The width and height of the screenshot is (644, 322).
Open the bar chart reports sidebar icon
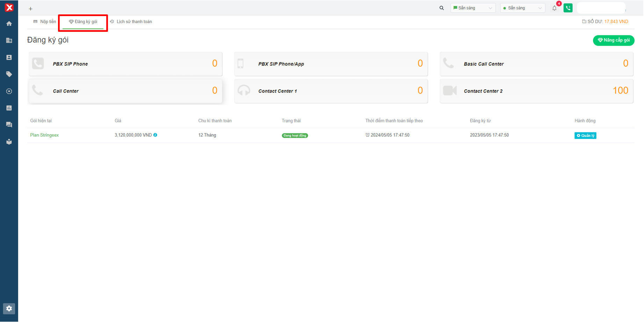(9, 108)
